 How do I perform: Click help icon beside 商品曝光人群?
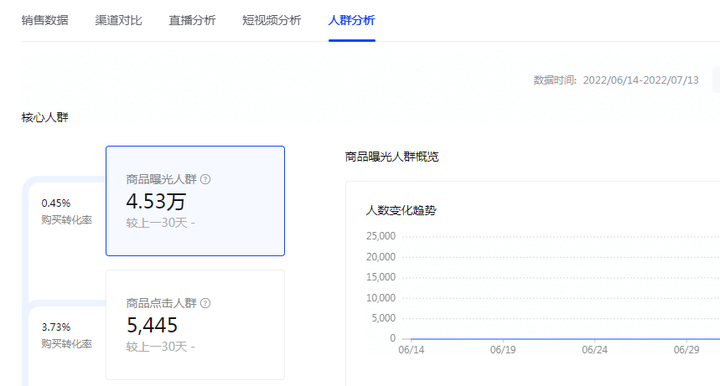[x=206, y=179]
